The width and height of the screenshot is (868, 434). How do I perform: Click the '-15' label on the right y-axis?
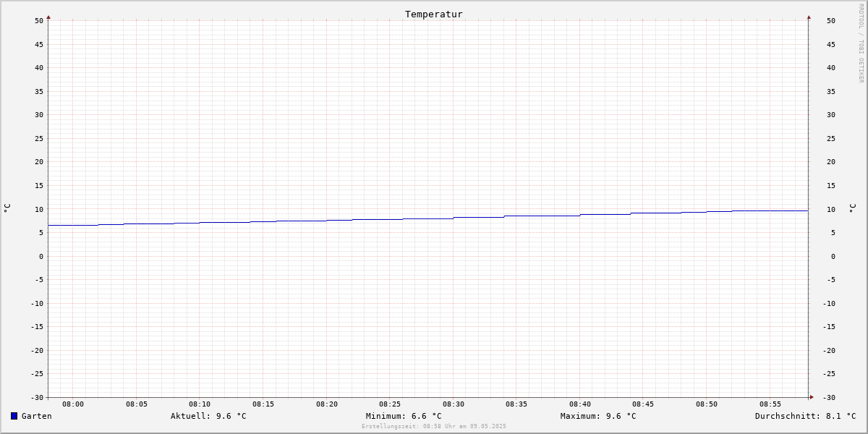pyautogui.click(x=829, y=326)
